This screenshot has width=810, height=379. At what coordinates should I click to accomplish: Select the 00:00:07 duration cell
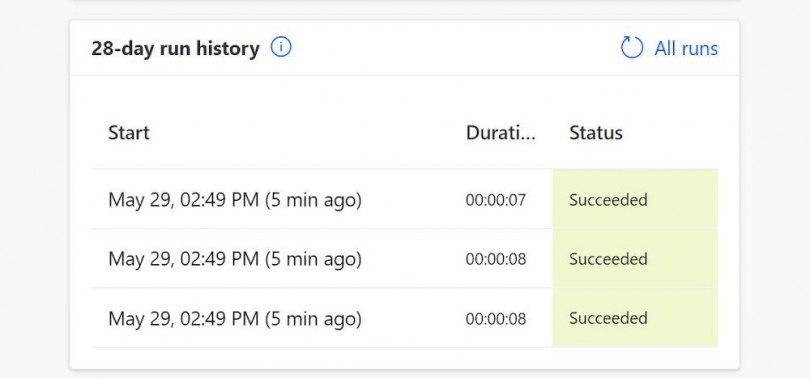click(x=496, y=200)
